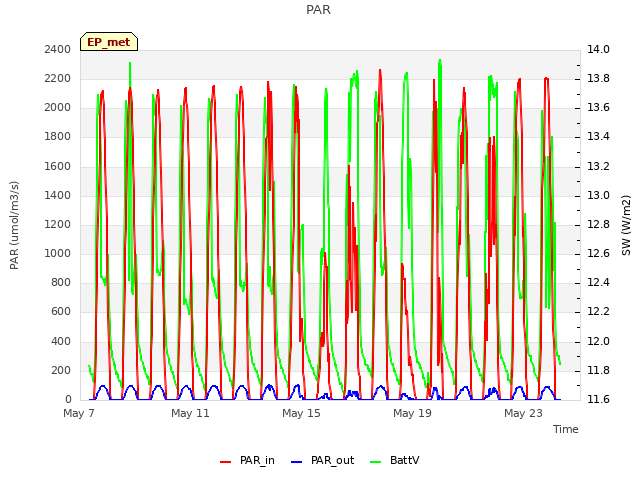Click the 13.8 right axis label

(598, 78)
